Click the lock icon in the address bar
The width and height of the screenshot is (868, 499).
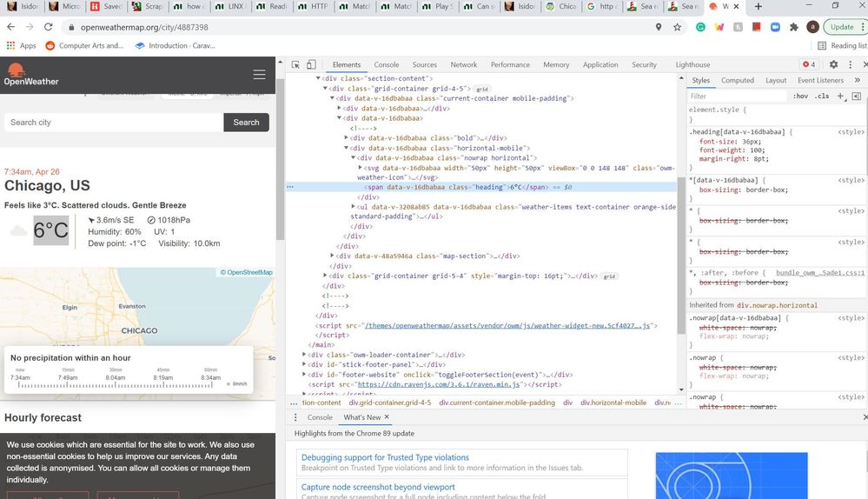pyautogui.click(x=71, y=27)
